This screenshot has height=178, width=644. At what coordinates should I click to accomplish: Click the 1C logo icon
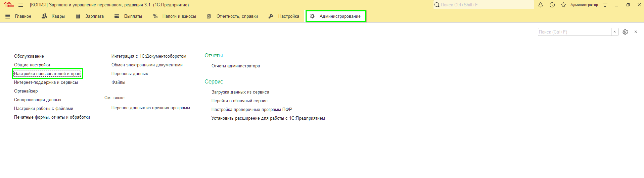9,5
